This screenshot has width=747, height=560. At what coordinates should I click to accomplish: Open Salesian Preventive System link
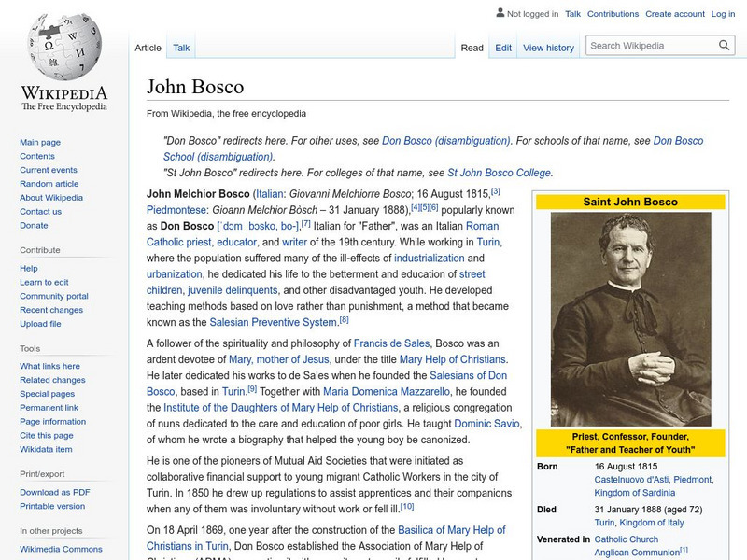pyautogui.click(x=273, y=322)
